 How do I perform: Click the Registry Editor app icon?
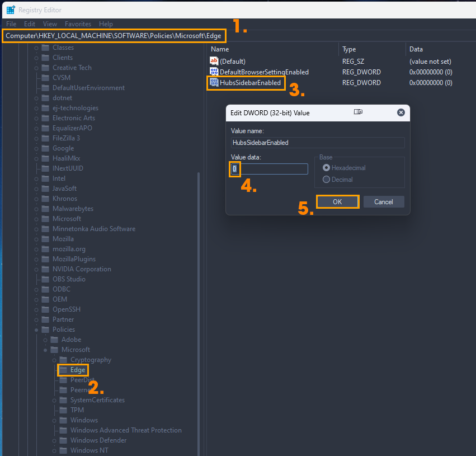pos(11,10)
